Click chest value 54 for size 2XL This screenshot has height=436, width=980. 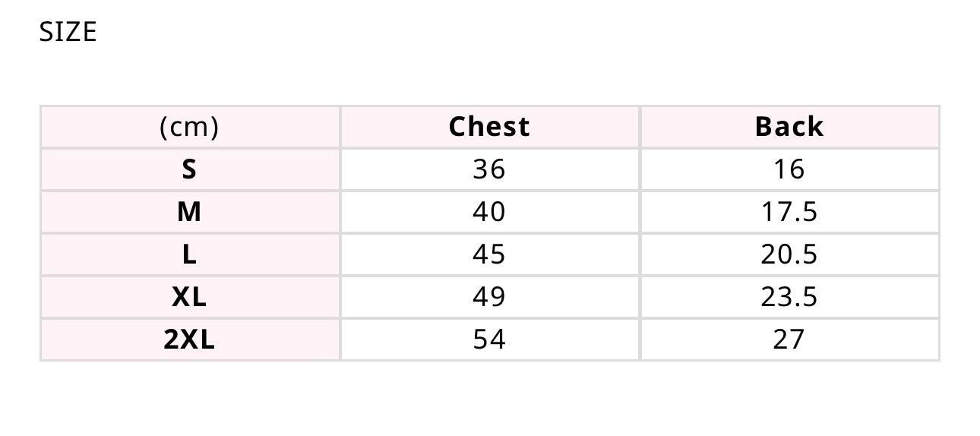[x=489, y=340]
